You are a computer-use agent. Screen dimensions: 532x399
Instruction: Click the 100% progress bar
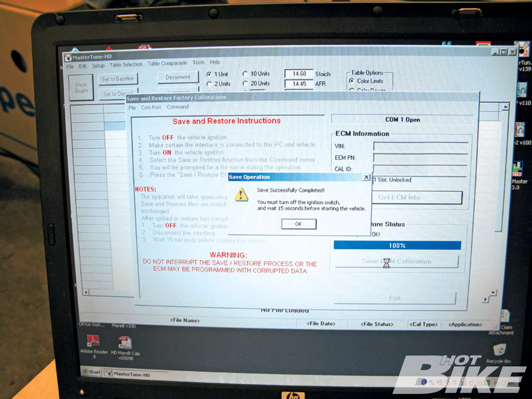pyautogui.click(x=397, y=245)
